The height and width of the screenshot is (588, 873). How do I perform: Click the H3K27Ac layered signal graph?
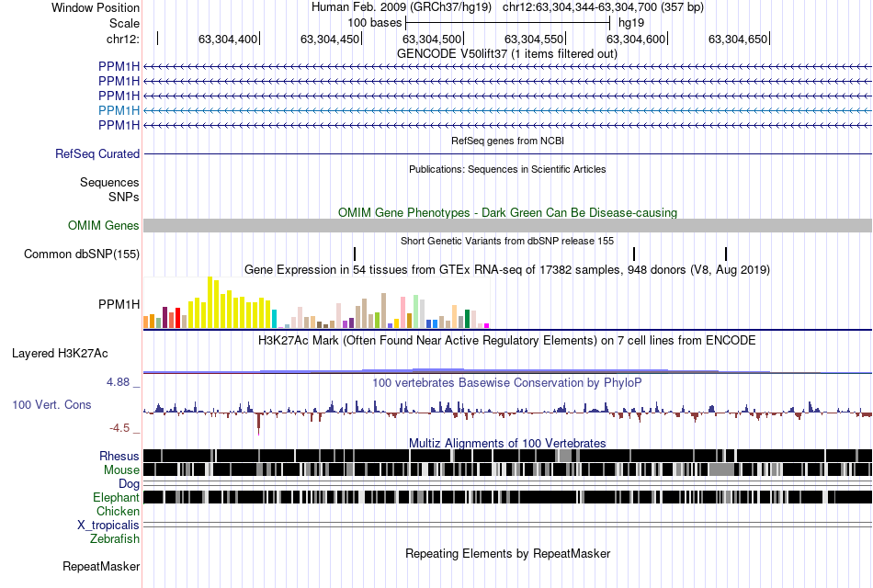(508, 370)
